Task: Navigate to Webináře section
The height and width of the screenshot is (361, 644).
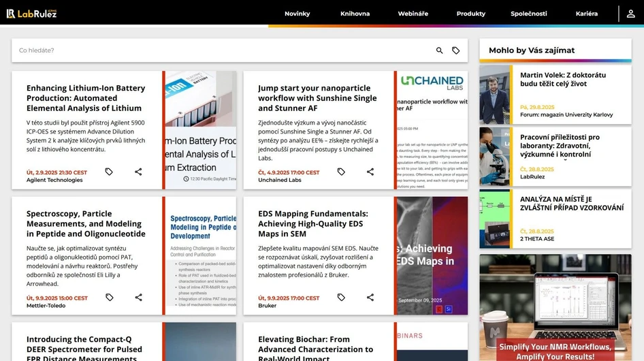Action: point(413,14)
